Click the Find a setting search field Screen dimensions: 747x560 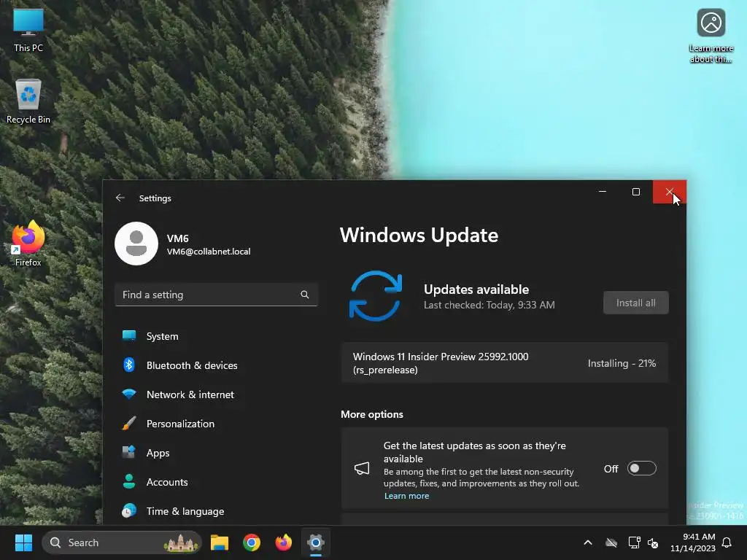pos(216,295)
